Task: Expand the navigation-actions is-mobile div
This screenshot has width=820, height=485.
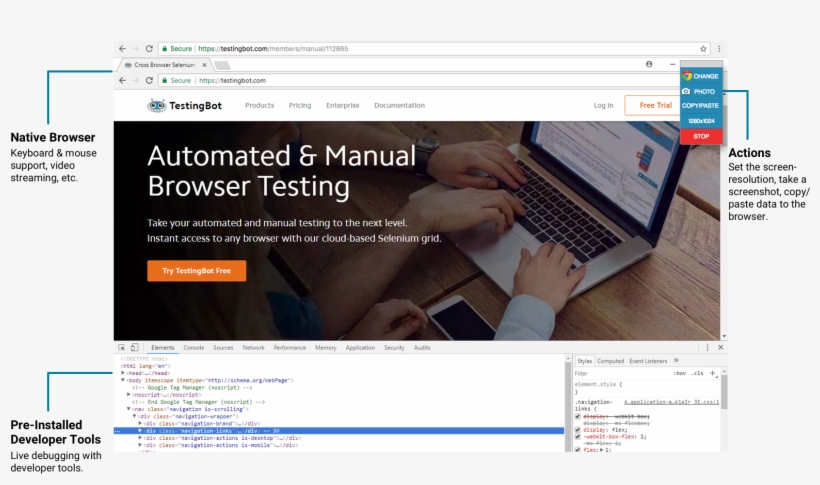Action: click(140, 445)
